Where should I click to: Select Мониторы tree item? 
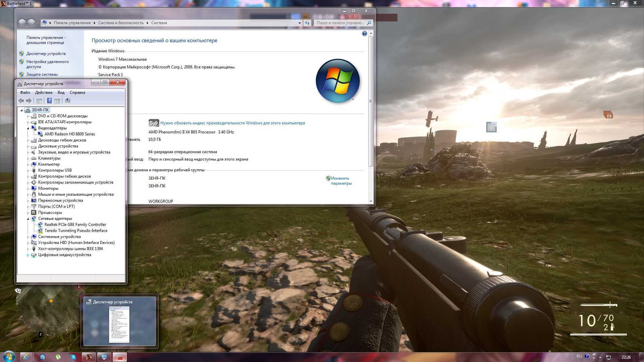[x=48, y=188]
